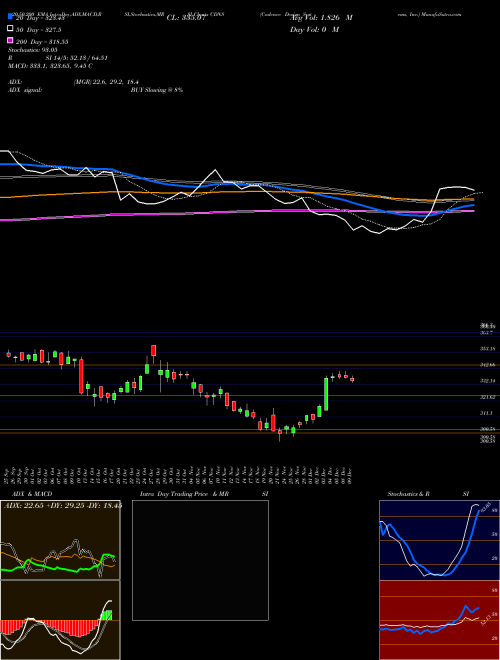Click the tallest green candlestick in the price chart
Image resolution: width=500 pixels, height=660 pixels.
[326, 394]
